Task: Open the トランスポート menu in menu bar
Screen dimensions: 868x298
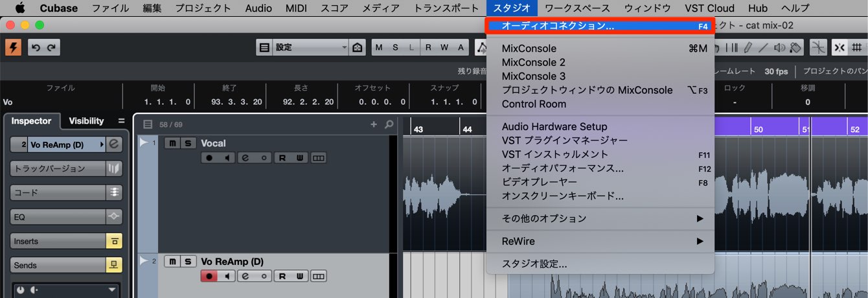Action: (446, 8)
